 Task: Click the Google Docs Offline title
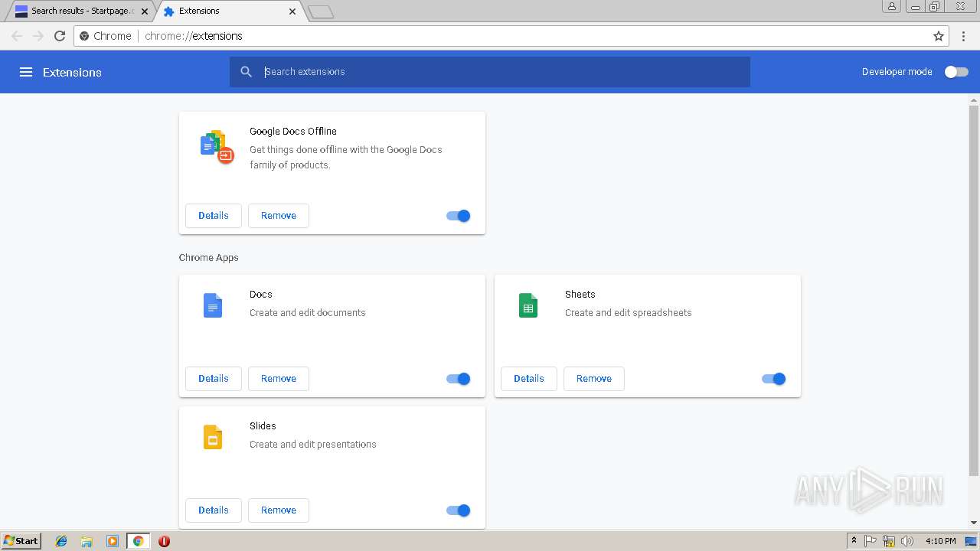click(x=293, y=132)
